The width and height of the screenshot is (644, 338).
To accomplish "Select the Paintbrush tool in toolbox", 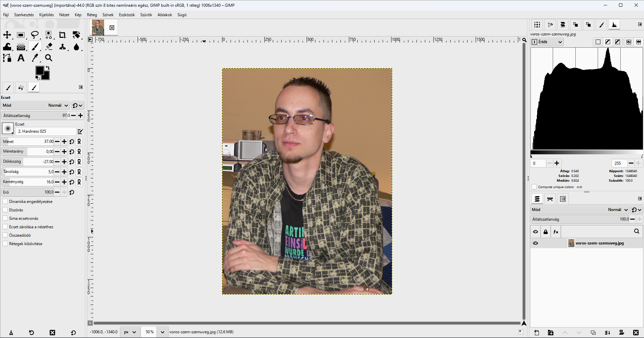I will [x=35, y=46].
